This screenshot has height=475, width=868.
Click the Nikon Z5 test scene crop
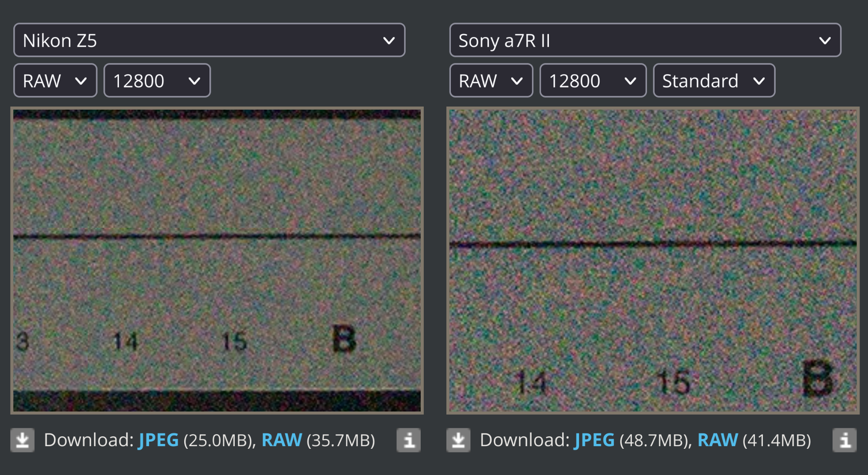click(x=217, y=261)
